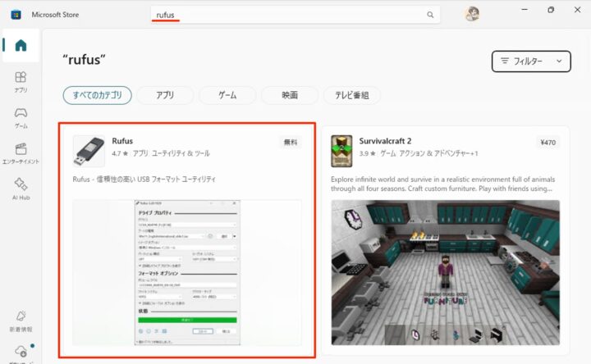Click the 無料 price badge on Rufus

(291, 143)
